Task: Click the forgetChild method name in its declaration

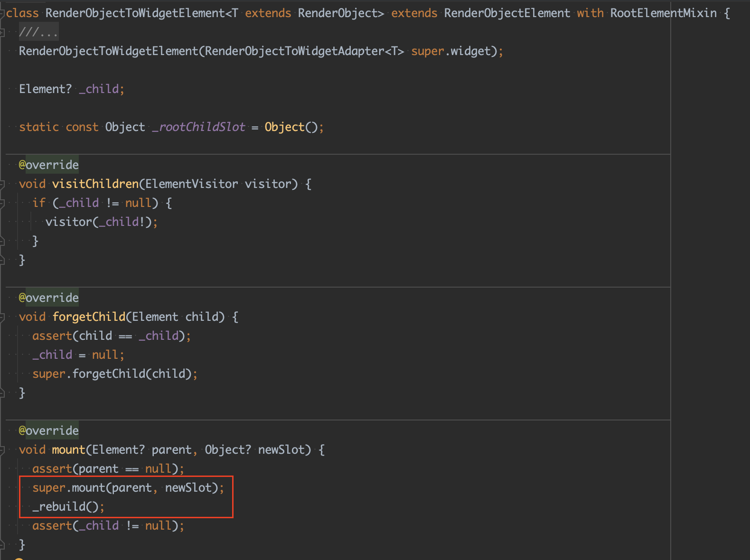Action: (89, 317)
